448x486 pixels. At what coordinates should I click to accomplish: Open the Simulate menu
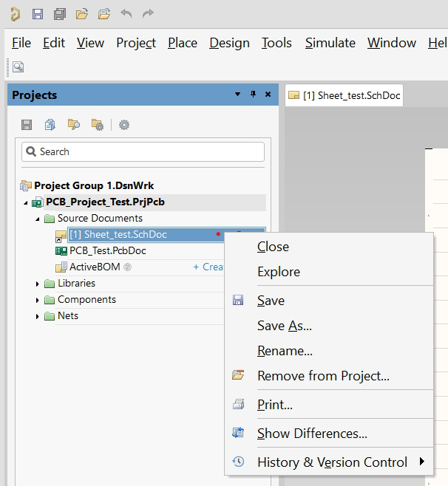pos(330,43)
